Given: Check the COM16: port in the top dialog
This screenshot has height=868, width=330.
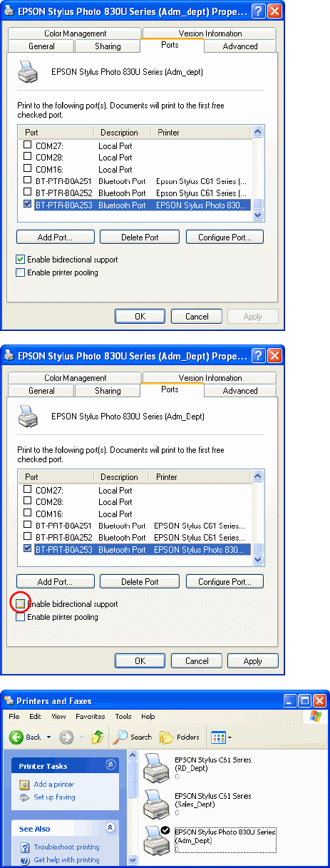Looking at the screenshot, I should [x=28, y=169].
